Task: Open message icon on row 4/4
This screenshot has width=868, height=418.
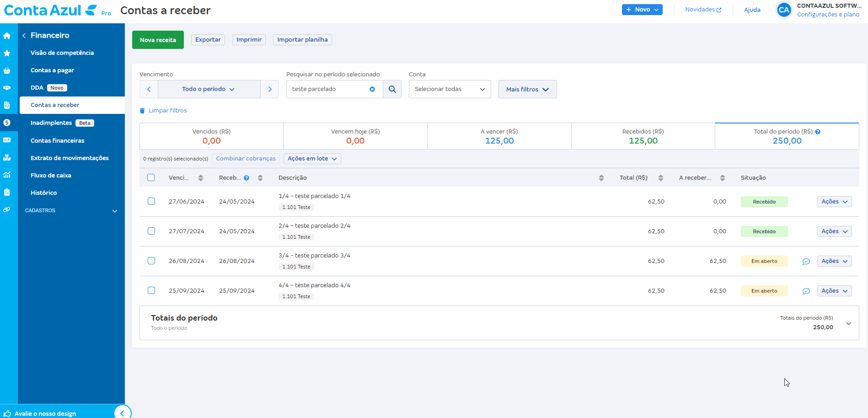Action: point(806,291)
